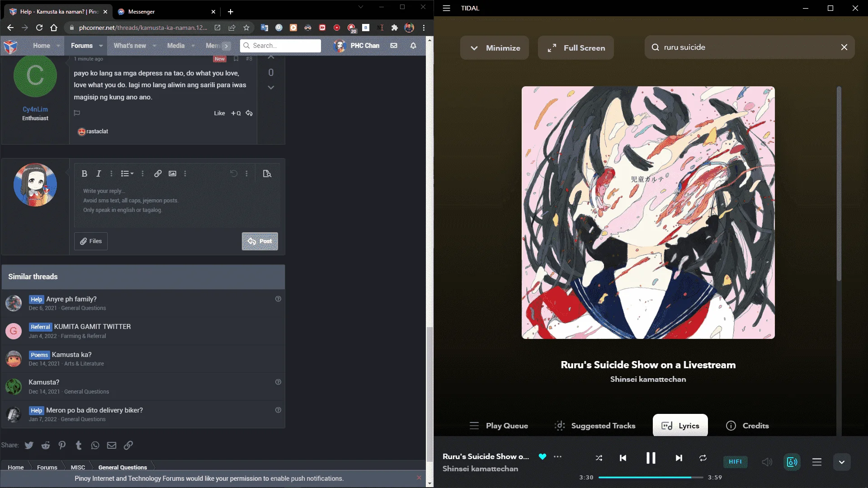The width and height of the screenshot is (868, 488).
Task: Open forum alerts bell
Action: coord(413,46)
